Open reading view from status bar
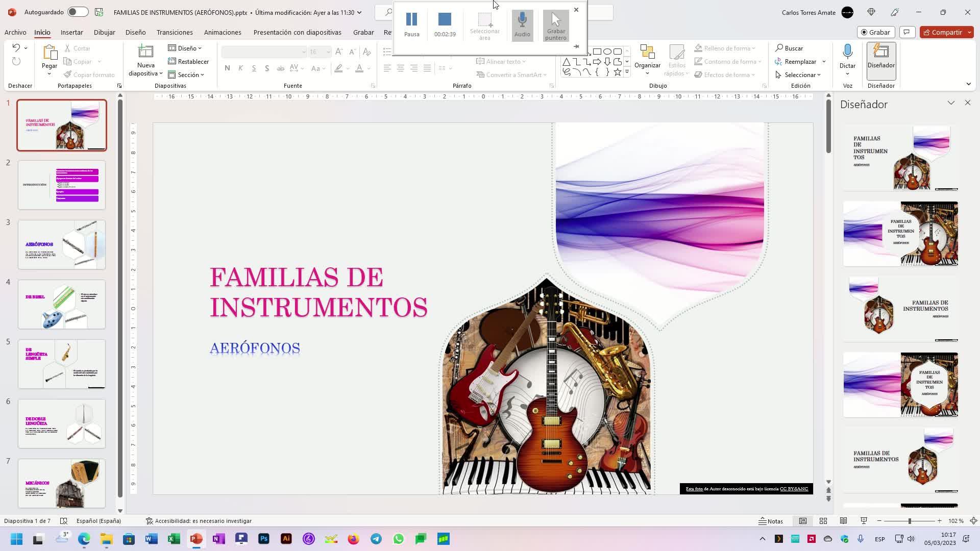 843,521
